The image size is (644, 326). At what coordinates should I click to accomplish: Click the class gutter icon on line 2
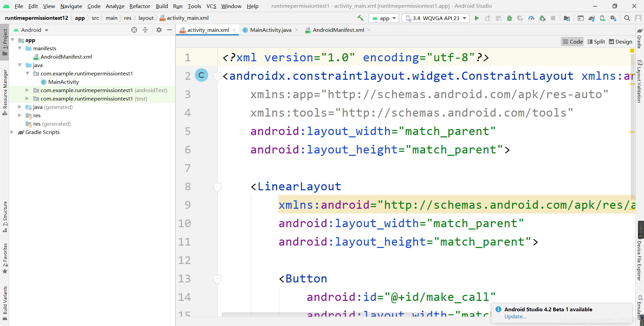(x=202, y=75)
